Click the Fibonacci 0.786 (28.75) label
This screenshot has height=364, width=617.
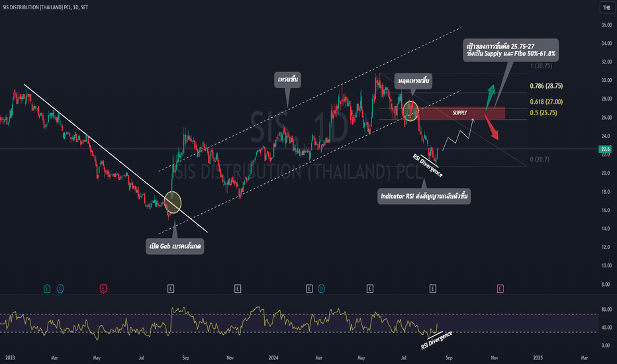(x=546, y=86)
